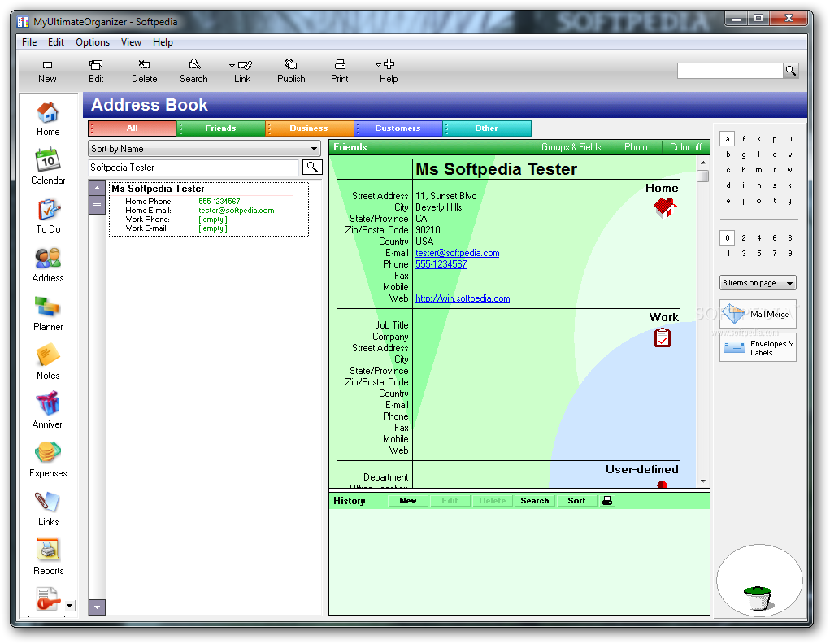The height and width of the screenshot is (644, 830).
Task: Click Sort in the History bar
Action: pos(576,500)
